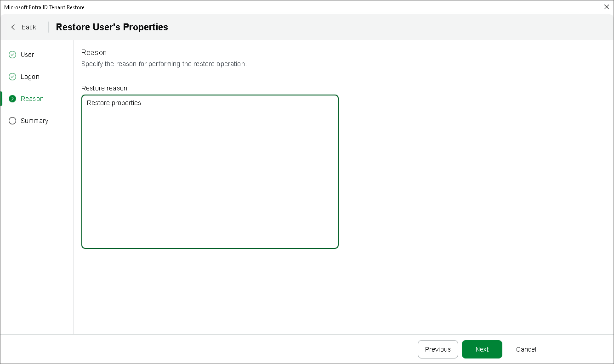
Task: Click the Restore User's Properties heading
Action: [112, 27]
